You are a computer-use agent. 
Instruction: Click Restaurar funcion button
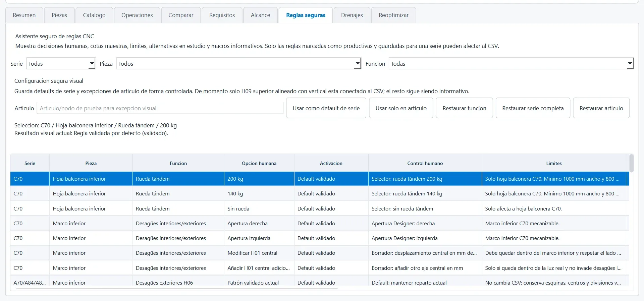(465, 108)
